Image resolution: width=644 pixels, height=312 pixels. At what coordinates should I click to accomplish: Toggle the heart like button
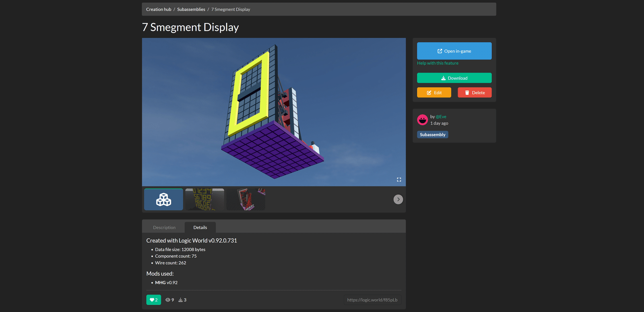click(x=154, y=300)
